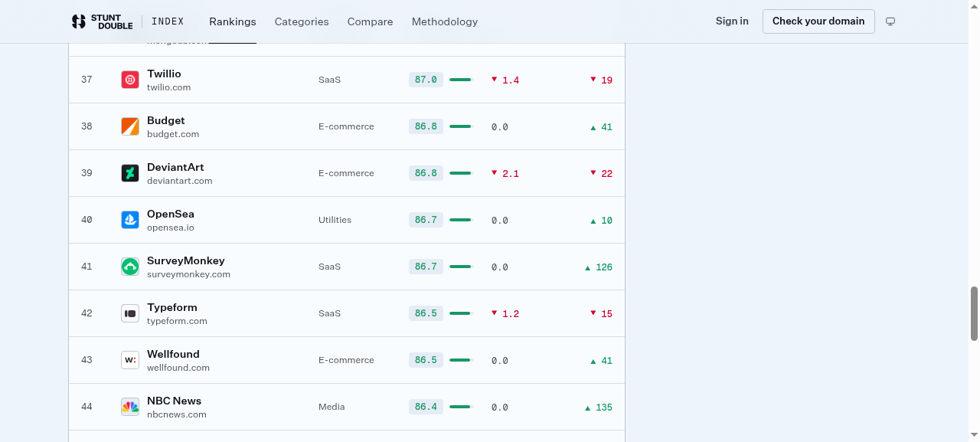Click Budget's E-commerce category label
The height and width of the screenshot is (442, 980).
[346, 126]
